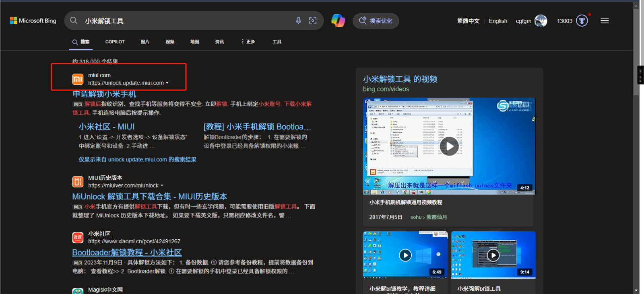Switch to the COPILOT tab

[115, 42]
